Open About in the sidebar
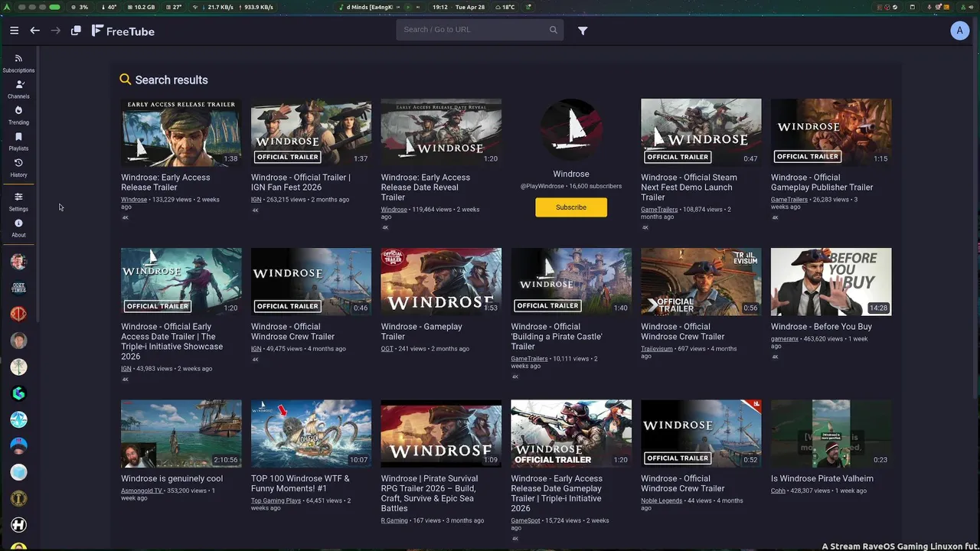This screenshot has width=980, height=551. pyautogui.click(x=18, y=228)
